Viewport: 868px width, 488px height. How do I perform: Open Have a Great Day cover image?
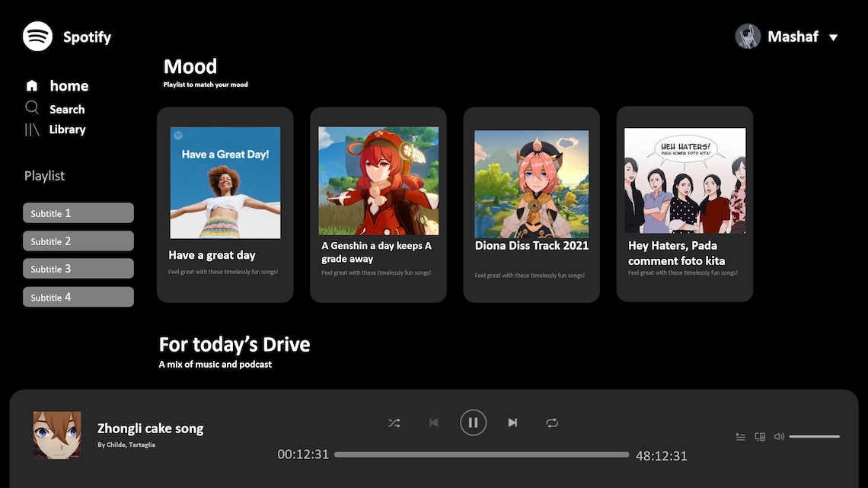[x=225, y=183]
